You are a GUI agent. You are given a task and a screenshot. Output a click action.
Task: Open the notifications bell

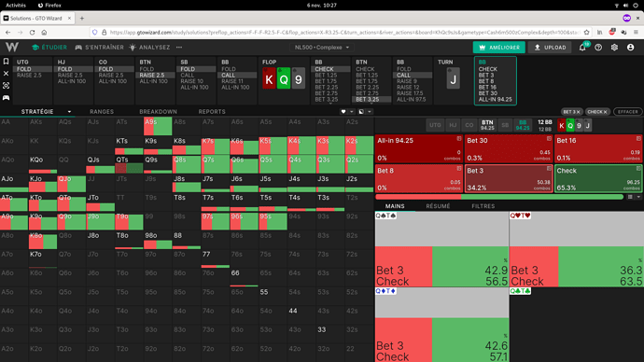[582, 48]
